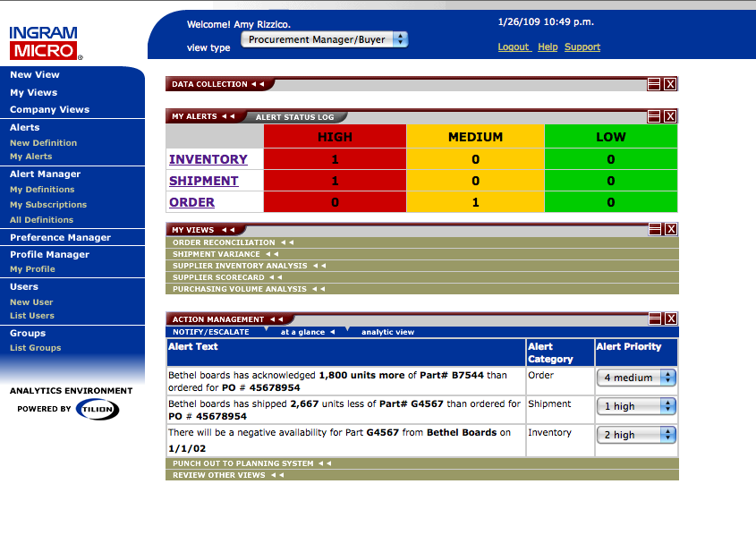This screenshot has width=756, height=552.
Task: Go to My Profile in the sidebar
Action: point(32,269)
